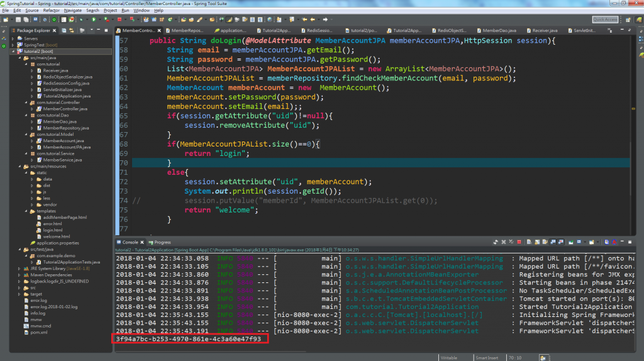Open the Window menu
The image size is (644, 361).
coord(142,10)
